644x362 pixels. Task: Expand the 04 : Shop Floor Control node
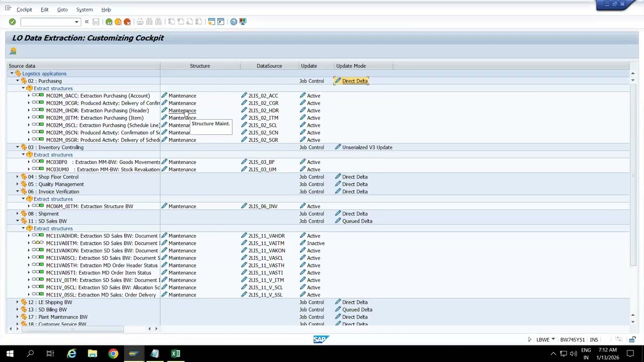(17, 177)
